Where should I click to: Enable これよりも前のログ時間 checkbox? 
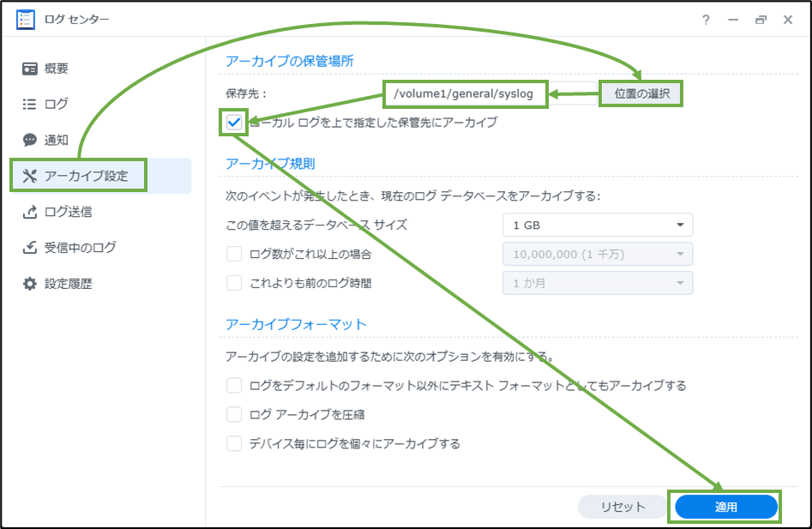point(234,283)
